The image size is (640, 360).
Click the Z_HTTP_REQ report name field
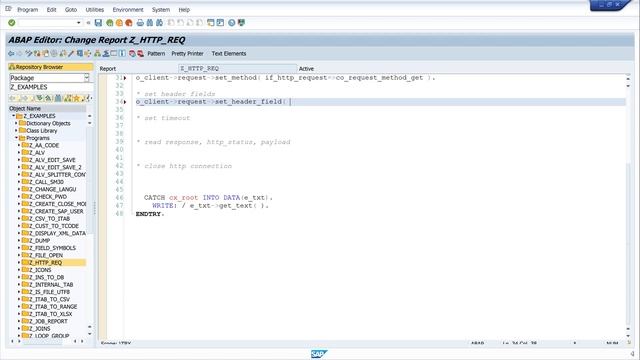238,69
